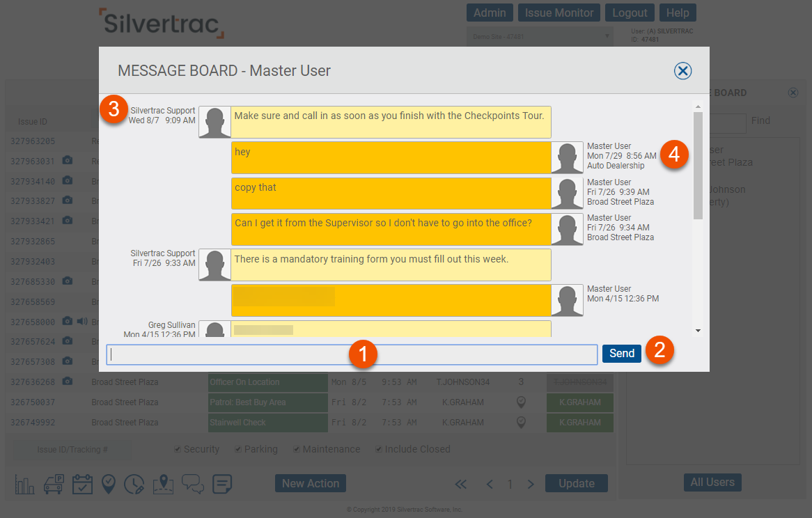
Task: Select issue ID 327932865
Action: (33, 242)
